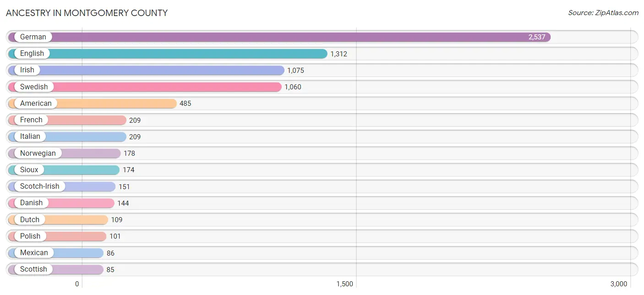Select the French bar label
This screenshot has height=295, width=644.
point(31,120)
